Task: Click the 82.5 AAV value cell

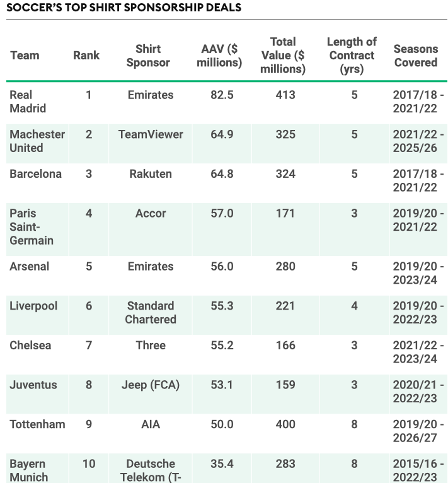Action: [x=222, y=95]
